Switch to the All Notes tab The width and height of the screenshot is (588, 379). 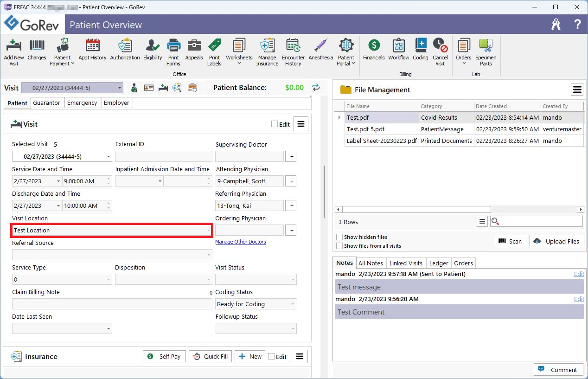(371, 263)
